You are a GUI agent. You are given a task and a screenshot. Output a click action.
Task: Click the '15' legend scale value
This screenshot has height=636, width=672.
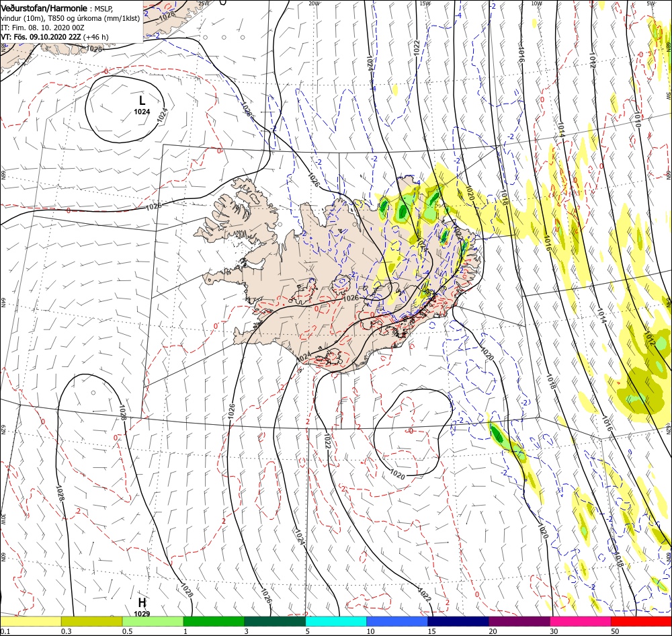[431, 631]
